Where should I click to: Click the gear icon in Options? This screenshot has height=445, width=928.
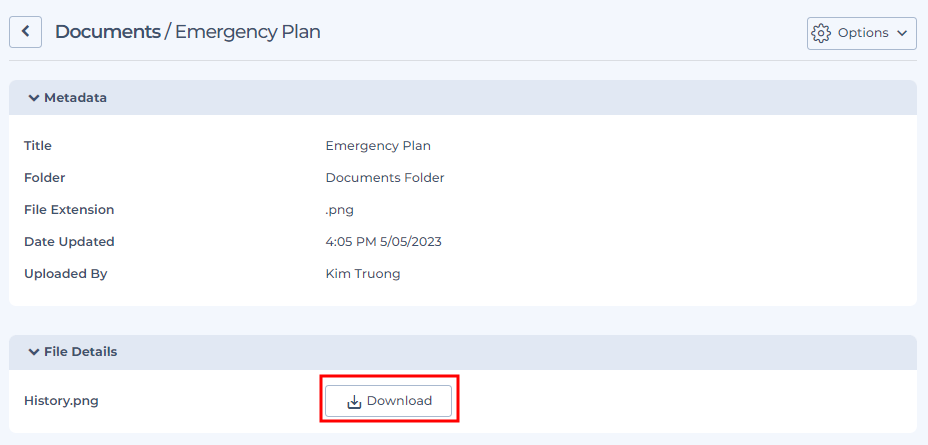[821, 33]
